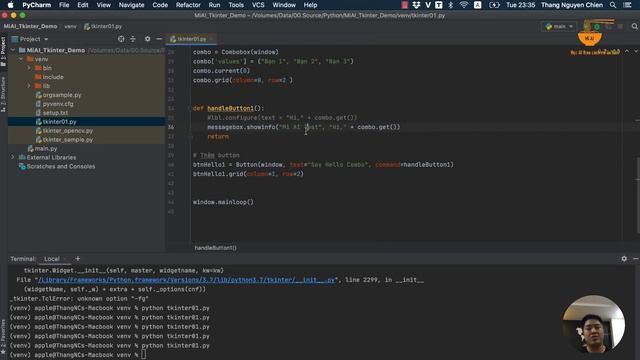Expand External Libraries node

tap(13, 157)
